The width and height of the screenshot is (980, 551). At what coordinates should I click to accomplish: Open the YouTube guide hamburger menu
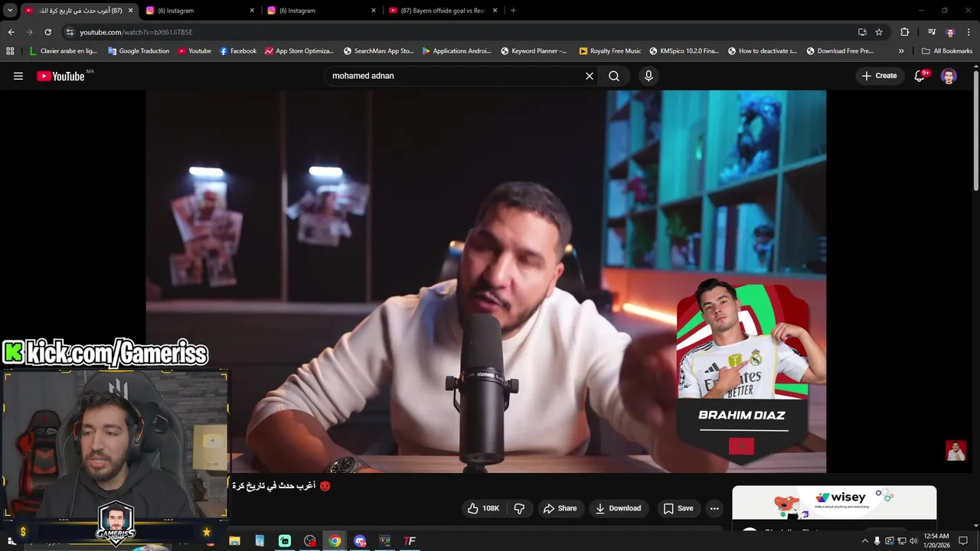click(18, 76)
